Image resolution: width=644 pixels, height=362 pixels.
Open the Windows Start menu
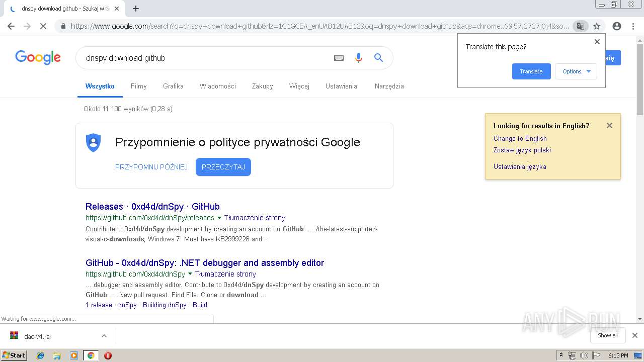point(14,355)
